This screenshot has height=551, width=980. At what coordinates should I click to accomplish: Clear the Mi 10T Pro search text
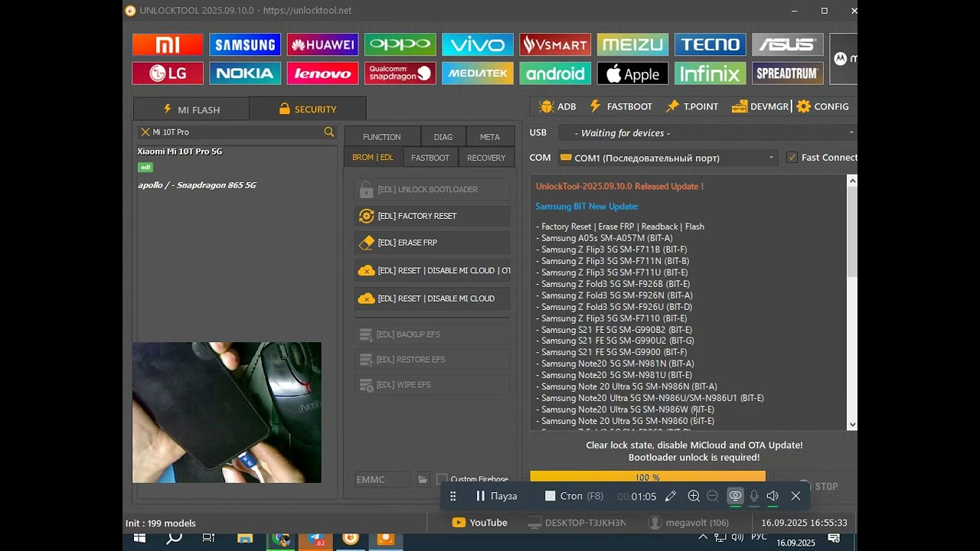145,132
